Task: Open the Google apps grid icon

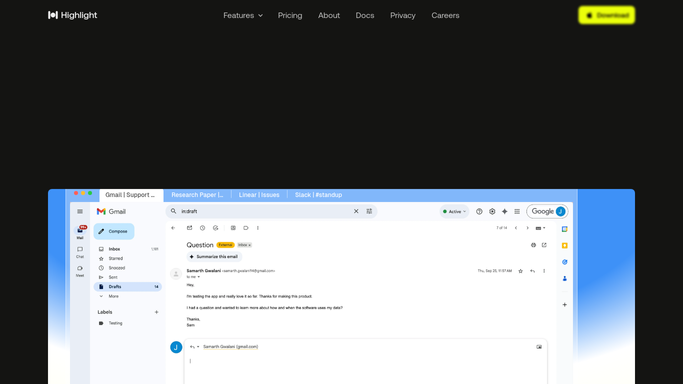Action: tap(517, 212)
